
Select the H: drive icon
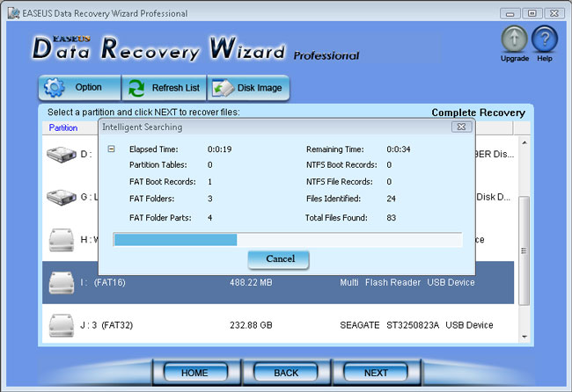coord(62,240)
